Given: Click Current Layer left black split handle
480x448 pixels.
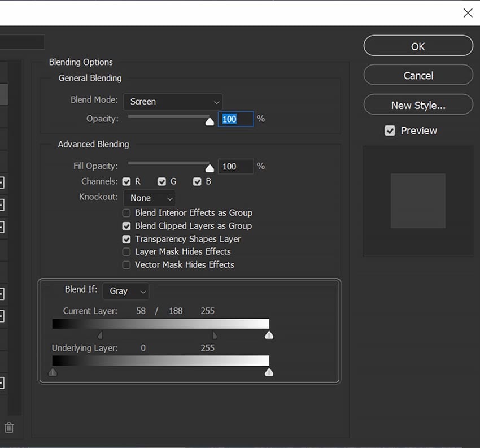Looking at the screenshot, I should (x=101, y=336).
